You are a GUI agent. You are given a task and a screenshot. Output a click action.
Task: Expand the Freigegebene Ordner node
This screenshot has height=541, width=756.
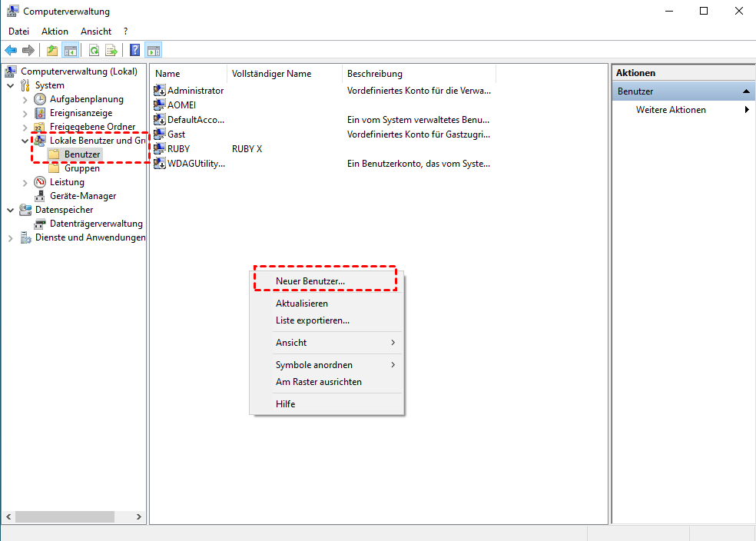point(25,128)
